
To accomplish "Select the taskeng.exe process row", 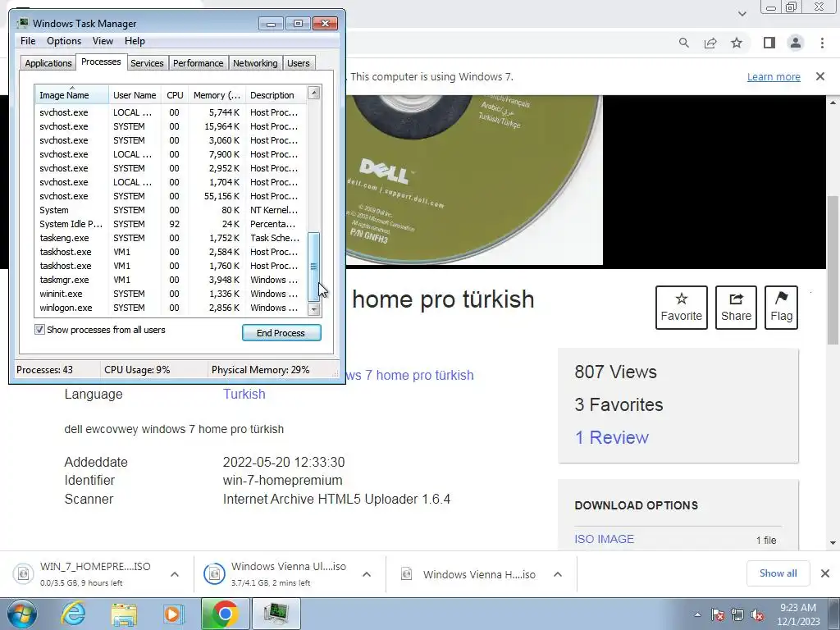I will pos(171,238).
